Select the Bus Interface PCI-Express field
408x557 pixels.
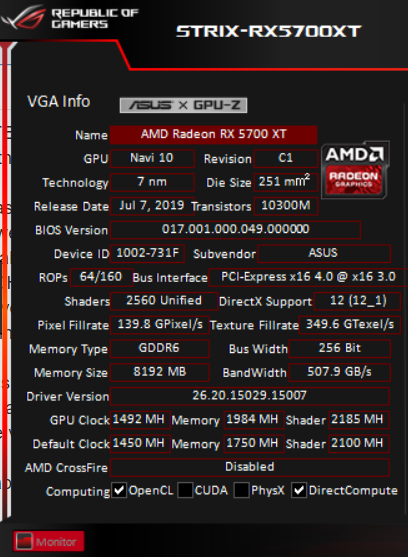pyautogui.click(x=308, y=277)
